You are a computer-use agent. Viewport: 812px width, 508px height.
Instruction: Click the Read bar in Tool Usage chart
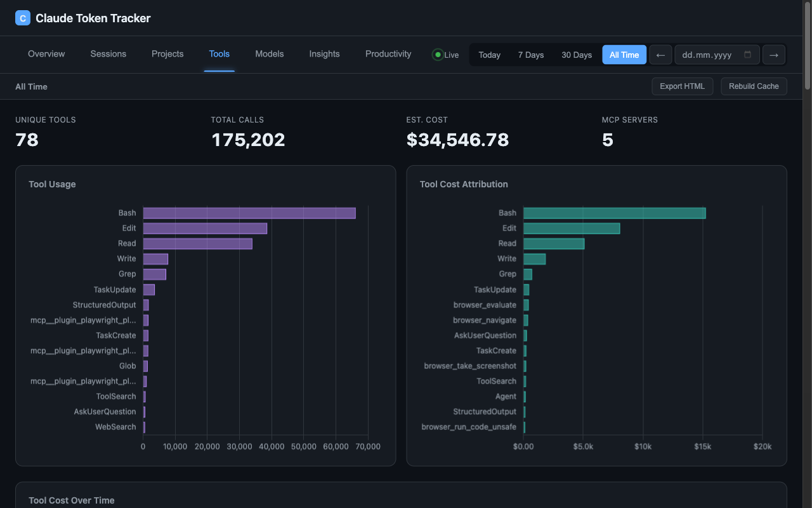pos(198,243)
